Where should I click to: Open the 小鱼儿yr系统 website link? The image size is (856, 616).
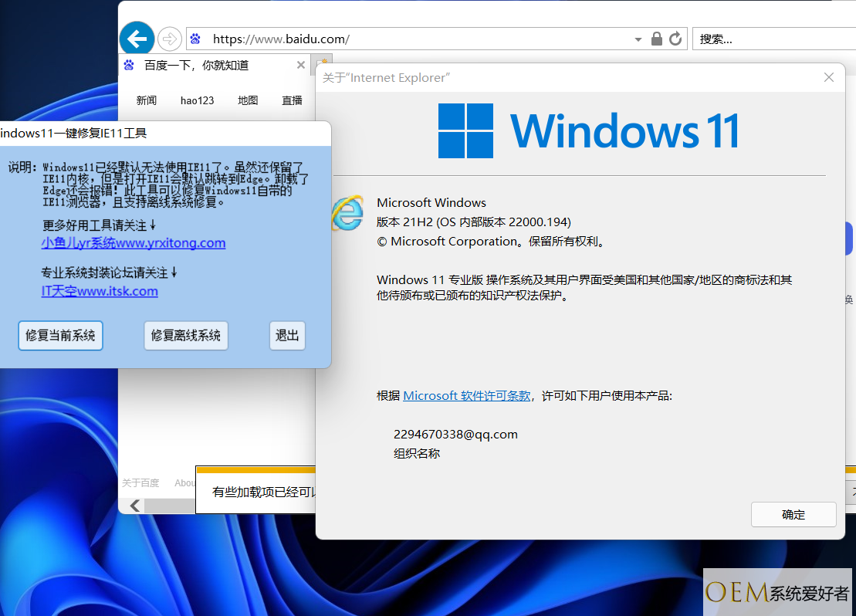(134, 243)
